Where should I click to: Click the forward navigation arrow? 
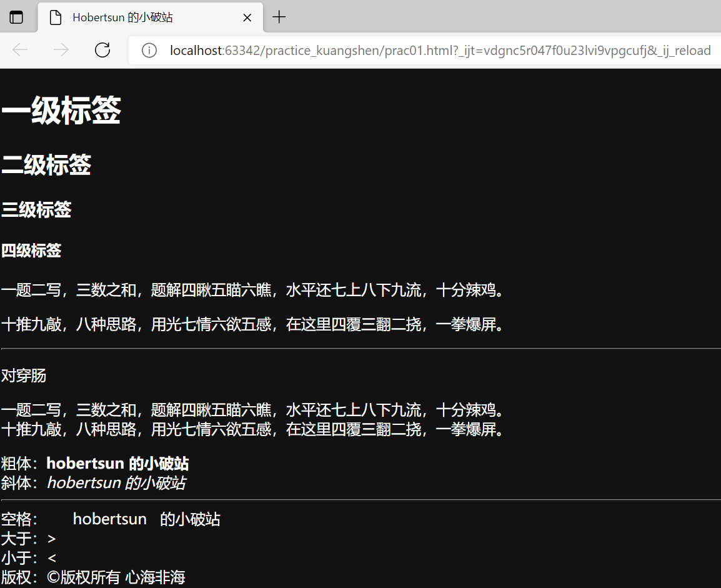(x=61, y=50)
